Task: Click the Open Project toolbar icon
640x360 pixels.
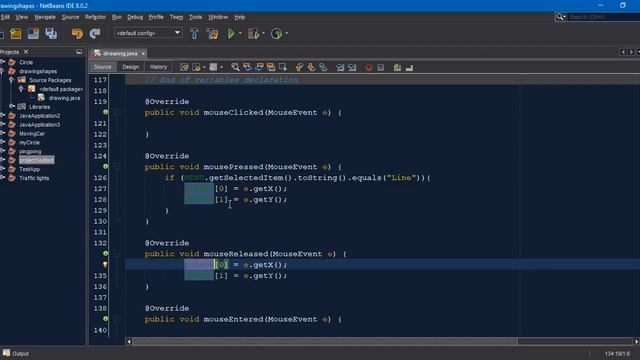Action: [x=33, y=33]
